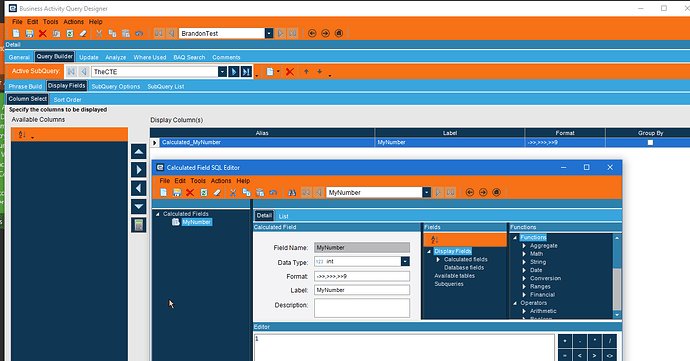This screenshot has height=361, width=690.
Task: Expand the Aggregate functions node
Action: click(524, 246)
